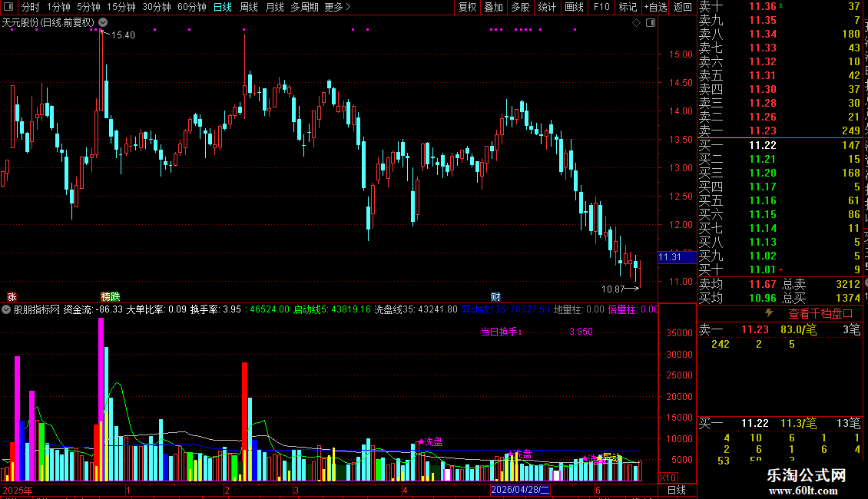Switch to 15分钟 chart period
Viewport: 868px width, 499px height.
click(x=121, y=7)
